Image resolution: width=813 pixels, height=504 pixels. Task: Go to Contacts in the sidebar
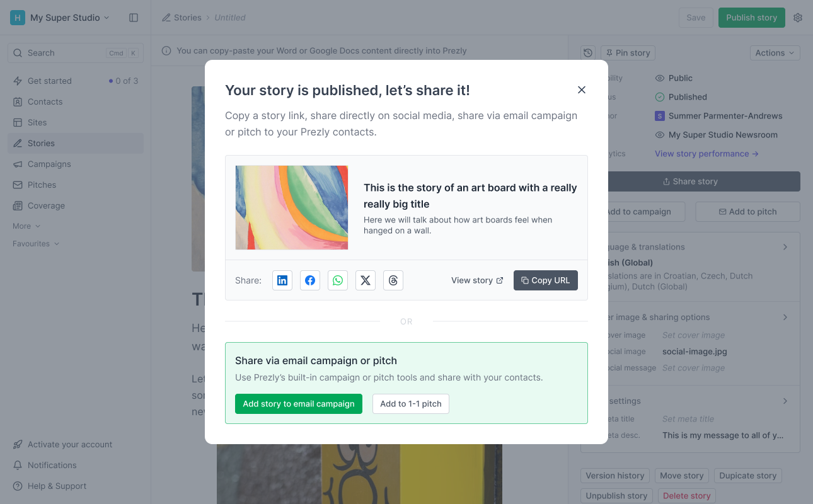tap(45, 101)
